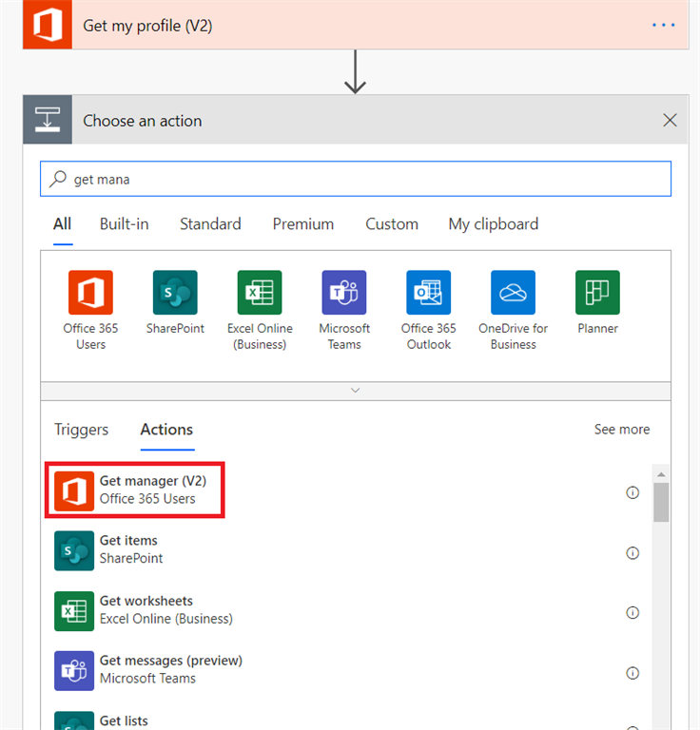Click the actions list scrollbar thumb
Viewport: 700px width, 730px height.
coord(661,502)
